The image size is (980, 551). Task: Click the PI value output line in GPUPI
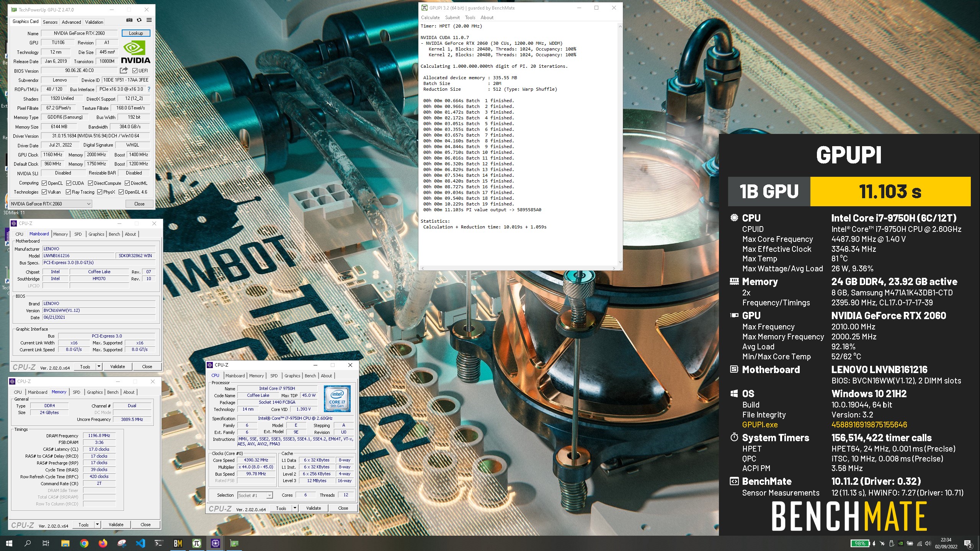[x=482, y=210]
